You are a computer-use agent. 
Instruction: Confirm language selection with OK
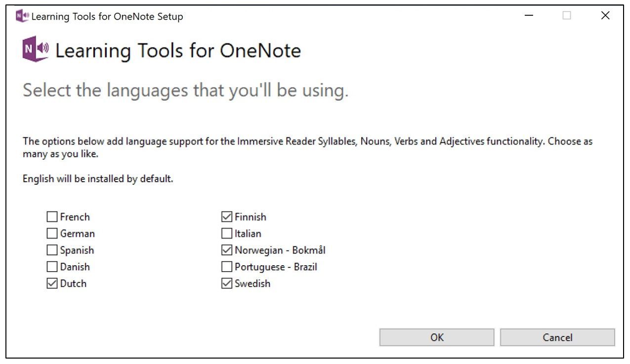[437, 337]
